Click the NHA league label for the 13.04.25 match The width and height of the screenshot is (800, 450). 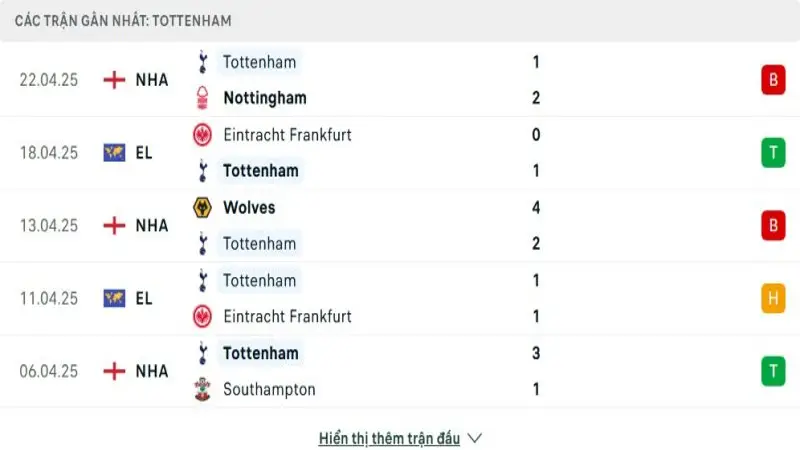pyautogui.click(x=152, y=226)
